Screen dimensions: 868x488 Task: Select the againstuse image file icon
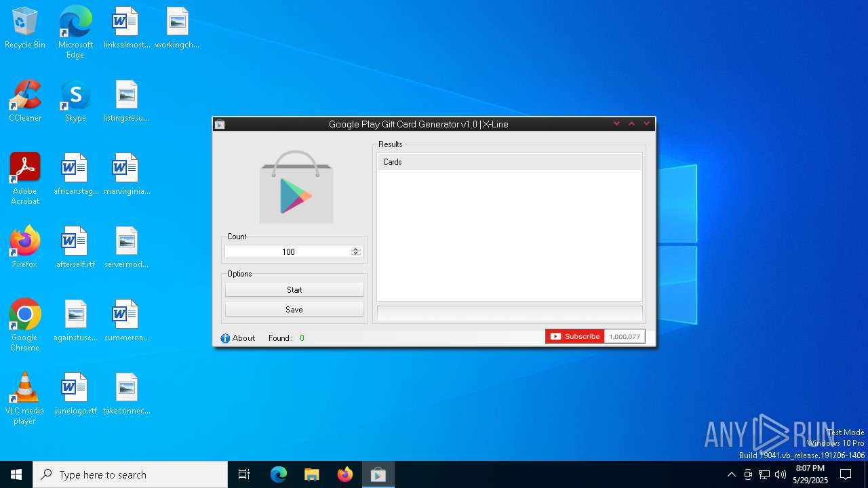click(75, 321)
